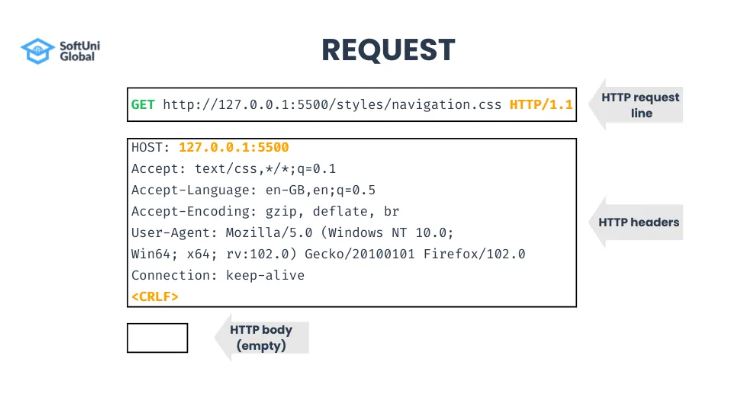Click the HTTP body (empty) arrow label
This screenshot has width=732, height=399.
(x=261, y=338)
